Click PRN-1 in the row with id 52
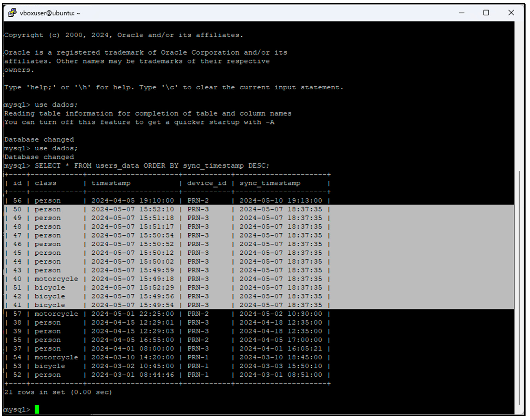The image size is (530, 420). tap(198, 375)
